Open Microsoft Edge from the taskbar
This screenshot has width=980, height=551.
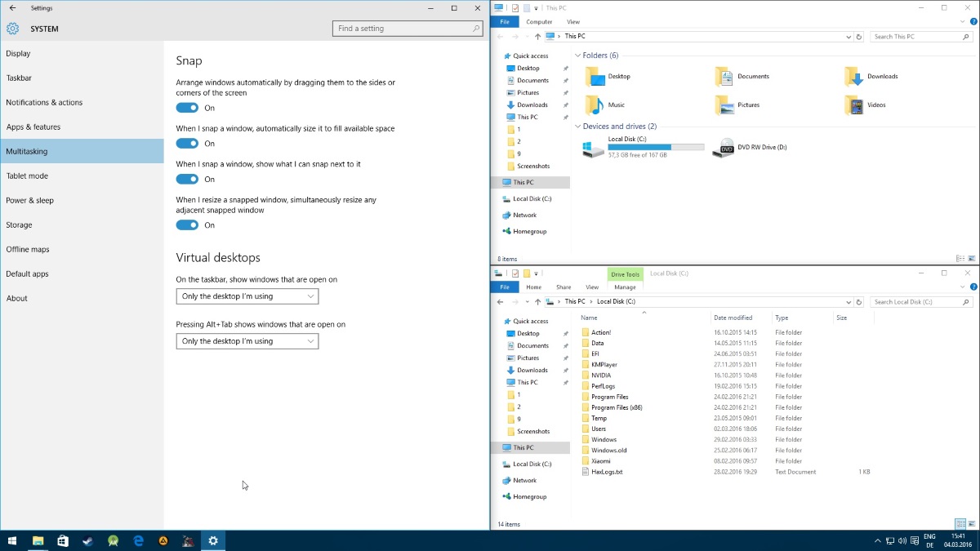[139, 540]
